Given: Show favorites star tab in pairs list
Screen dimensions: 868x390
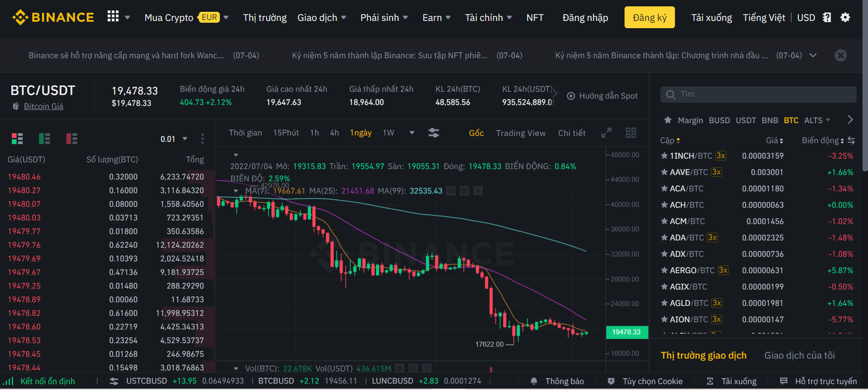Looking at the screenshot, I should (668, 120).
